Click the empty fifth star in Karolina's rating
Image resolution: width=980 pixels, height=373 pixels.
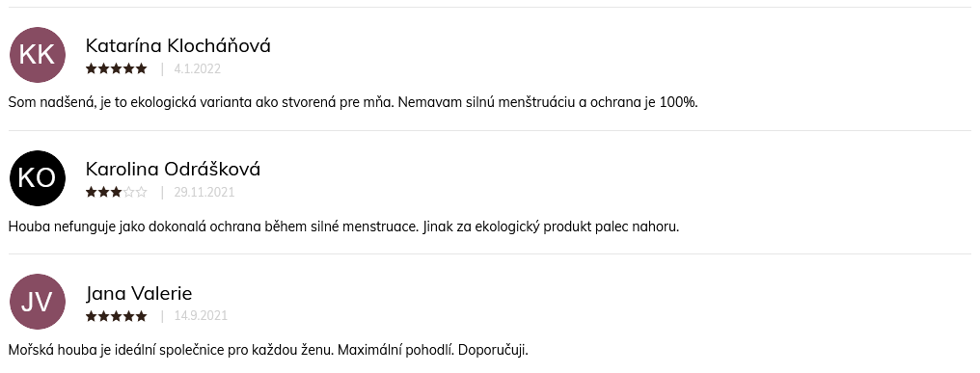(x=141, y=193)
